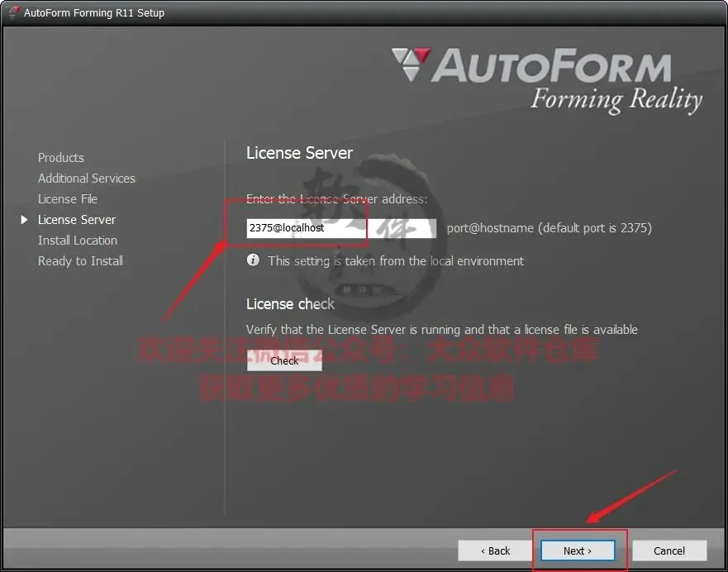Click the current-step arrow marker icon
The height and width of the screenshot is (572, 728).
[x=24, y=220]
